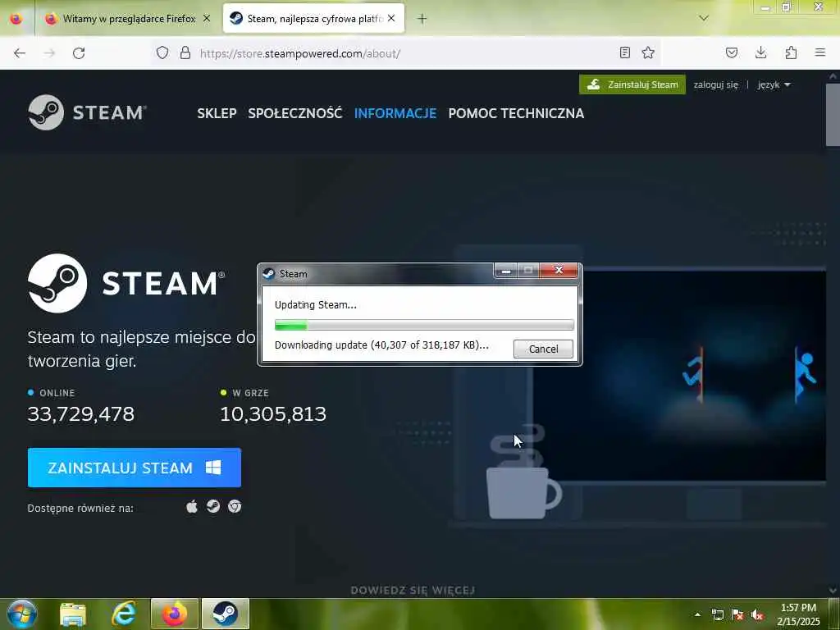Screen dimensions: 840x630
Task: Click the green Zainstaluj Steam header button
Action: (x=632, y=84)
